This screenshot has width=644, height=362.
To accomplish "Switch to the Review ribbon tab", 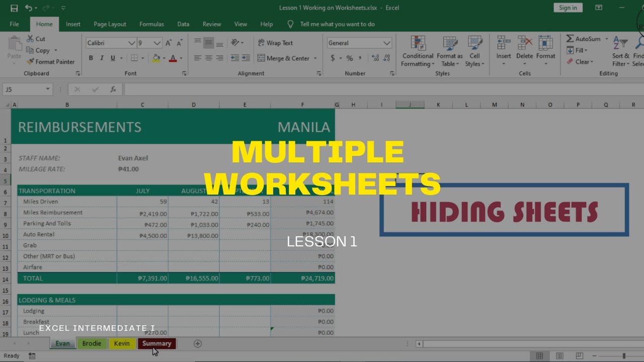I will (x=212, y=24).
